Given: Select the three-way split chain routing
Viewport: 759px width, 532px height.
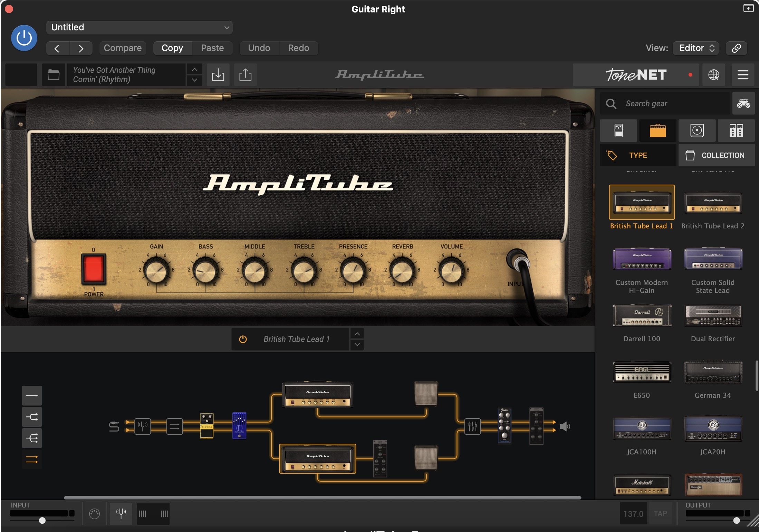Looking at the screenshot, I should tap(32, 438).
